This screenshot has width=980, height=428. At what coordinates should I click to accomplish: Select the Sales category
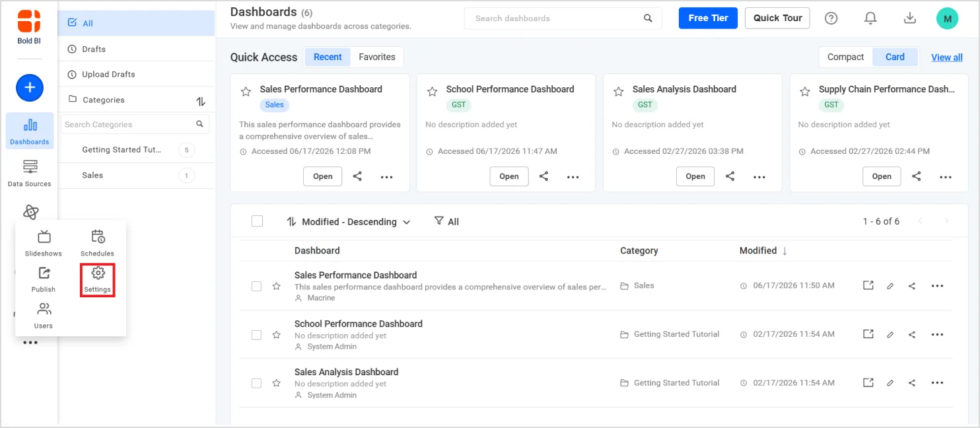coord(137,176)
